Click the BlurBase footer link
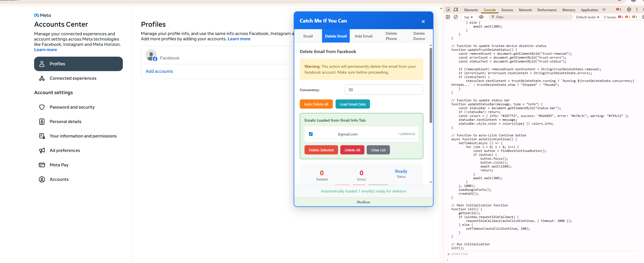Screen dimensions: 644x263 click(x=364, y=202)
